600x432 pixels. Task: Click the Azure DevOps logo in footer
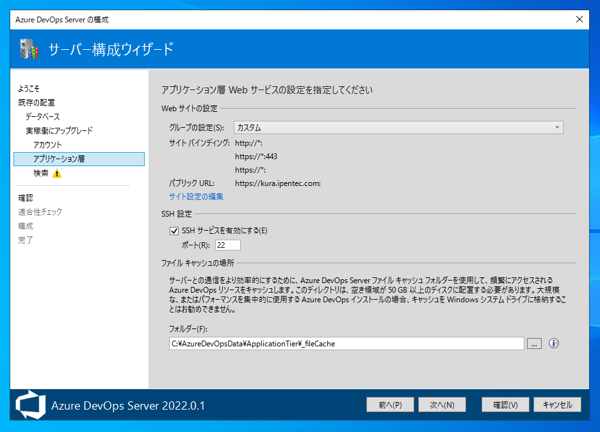pos(30,405)
